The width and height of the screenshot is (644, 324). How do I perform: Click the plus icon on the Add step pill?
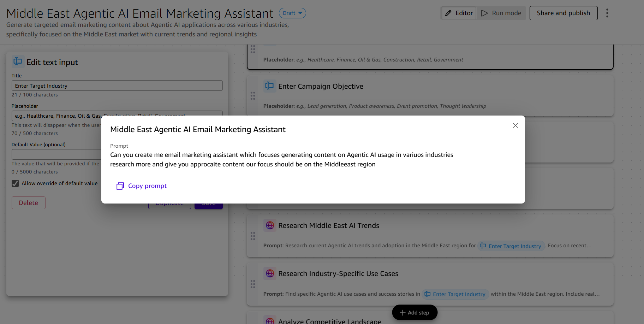pyautogui.click(x=402, y=312)
